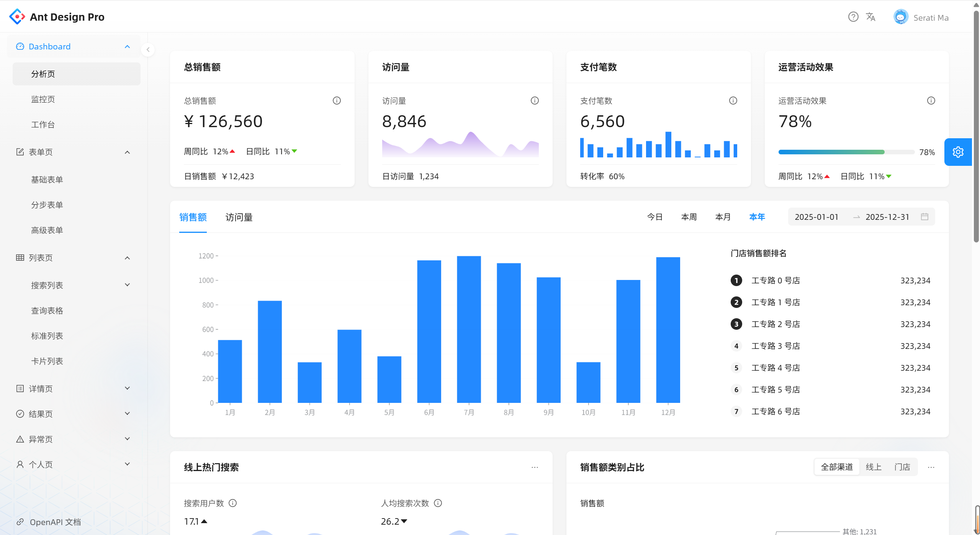Click info icon on 总销售额 card

pos(337,101)
